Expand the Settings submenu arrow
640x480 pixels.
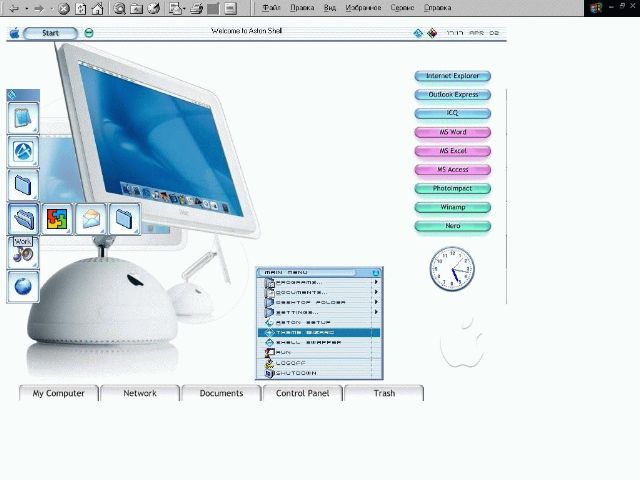[376, 312]
